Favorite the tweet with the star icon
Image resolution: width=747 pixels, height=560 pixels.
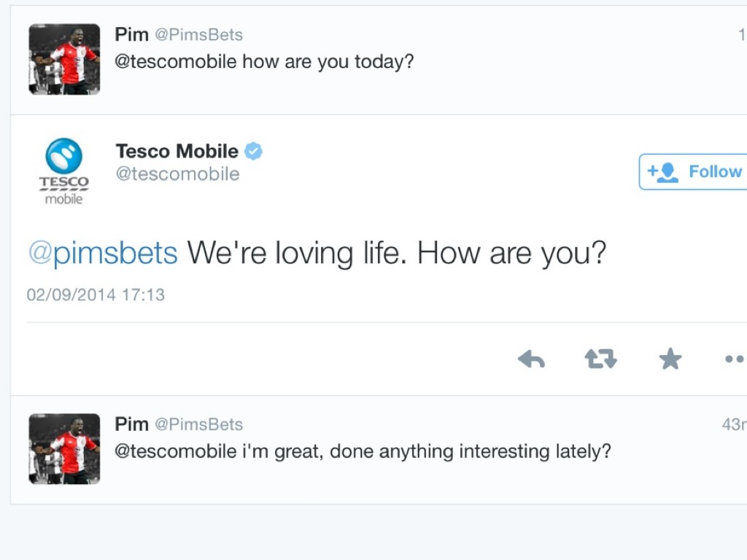click(670, 359)
